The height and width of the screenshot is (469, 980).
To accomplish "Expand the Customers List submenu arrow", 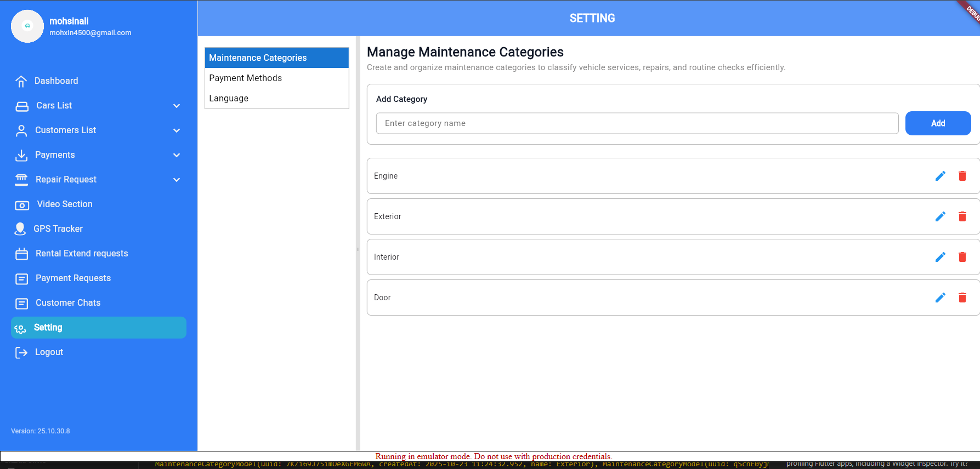I will coord(177,130).
